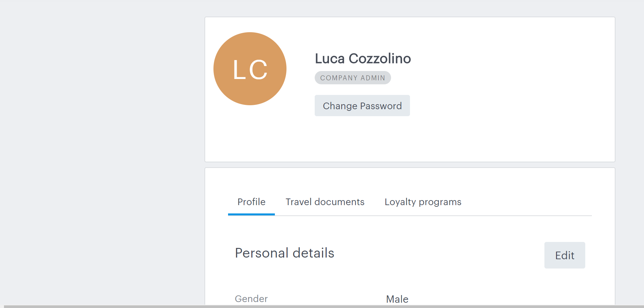Open the Loyalty programs tab
Screen dimensions: 644x308
coord(423,202)
